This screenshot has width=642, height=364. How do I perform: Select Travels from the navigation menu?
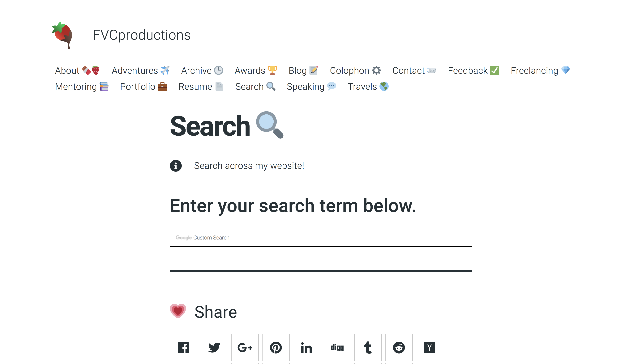(x=368, y=87)
